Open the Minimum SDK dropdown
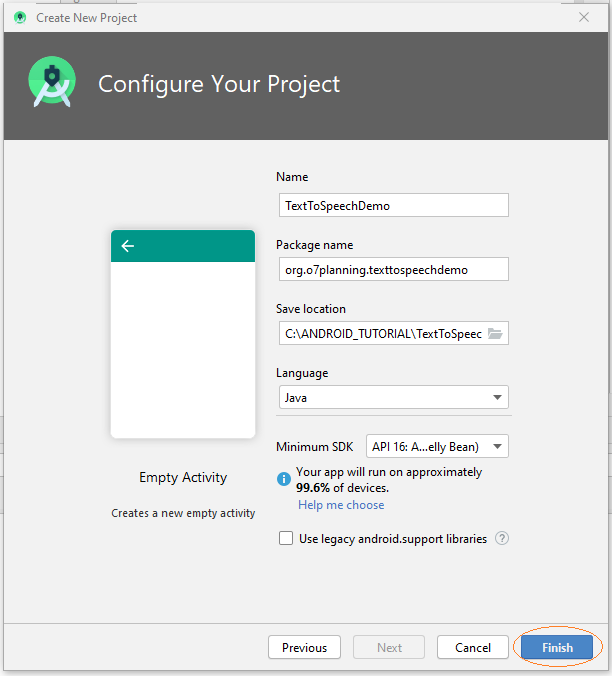 pos(437,446)
